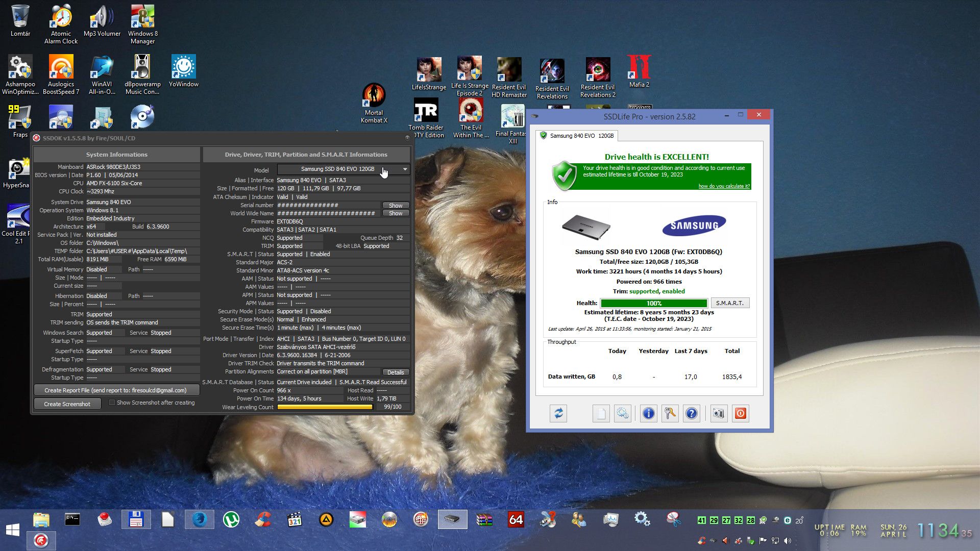Open S.M.A.R.T. details in SSDLife
This screenshot has width=980, height=551.
pos(729,303)
